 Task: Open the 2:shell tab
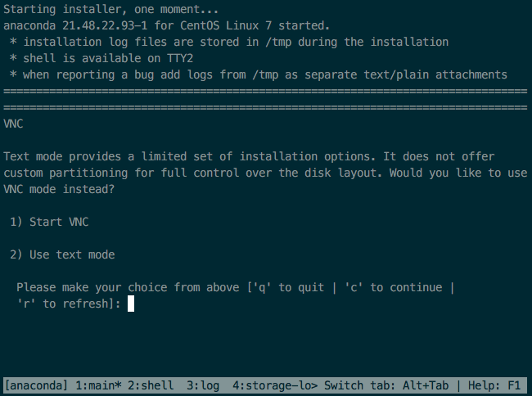151,385
